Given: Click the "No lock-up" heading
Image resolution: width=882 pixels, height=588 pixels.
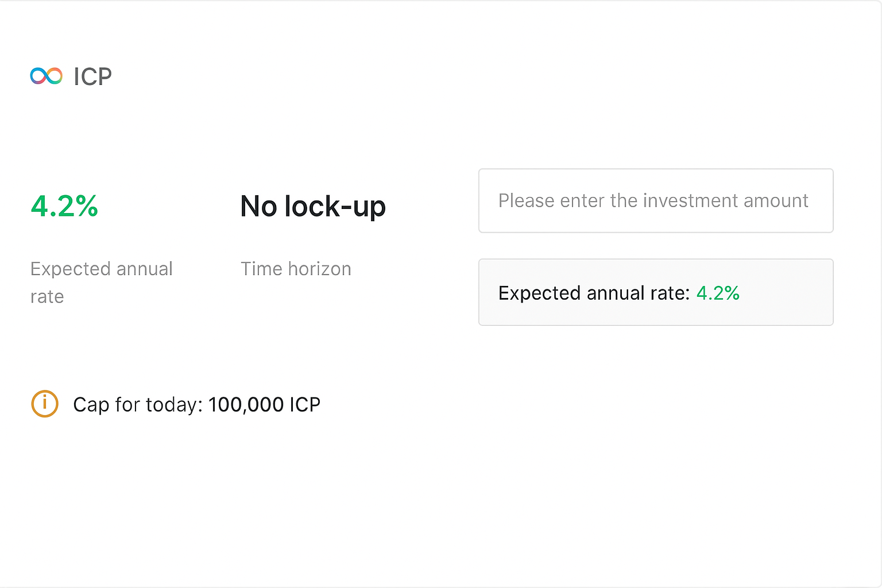Looking at the screenshot, I should point(312,206).
